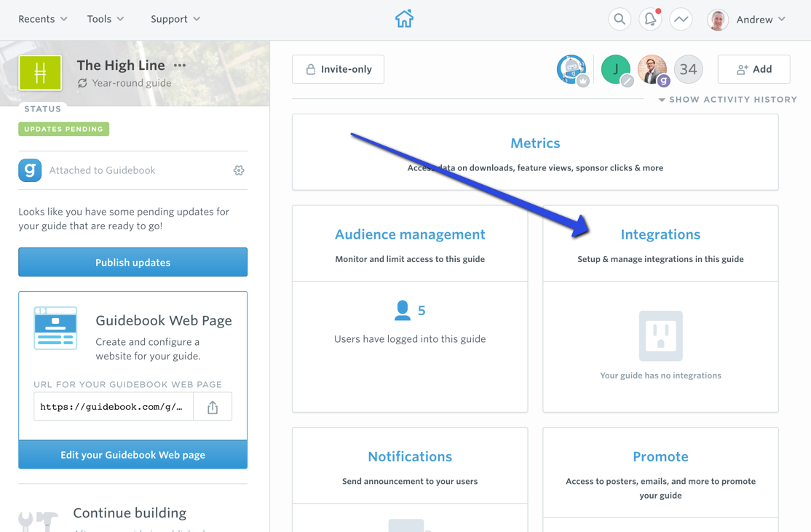The width and height of the screenshot is (811, 532).
Task: Click Publish updates
Action: tap(133, 262)
